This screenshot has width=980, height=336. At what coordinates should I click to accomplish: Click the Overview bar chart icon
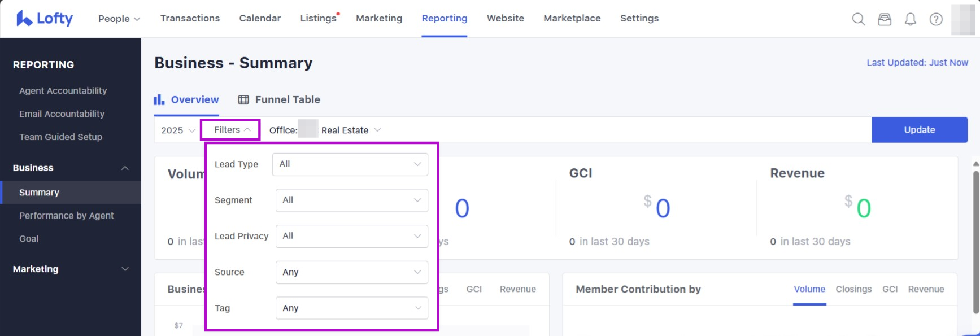pyautogui.click(x=159, y=100)
